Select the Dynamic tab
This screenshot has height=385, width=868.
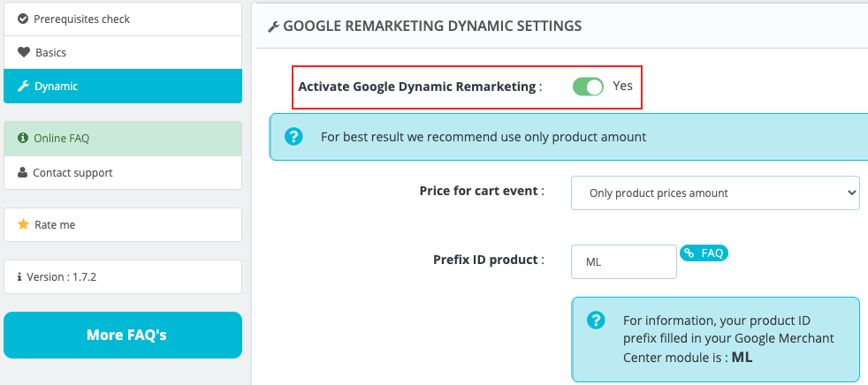tap(123, 87)
